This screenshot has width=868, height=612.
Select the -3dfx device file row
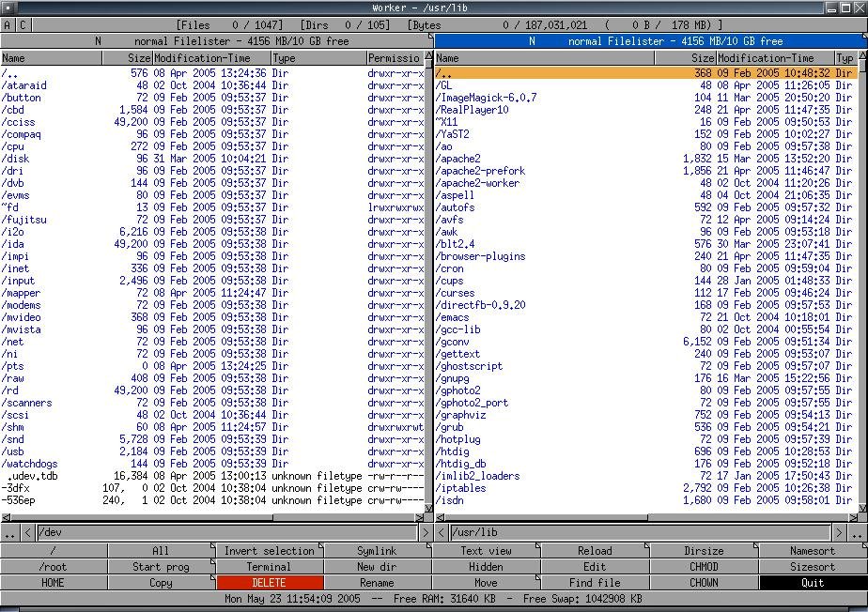point(212,488)
